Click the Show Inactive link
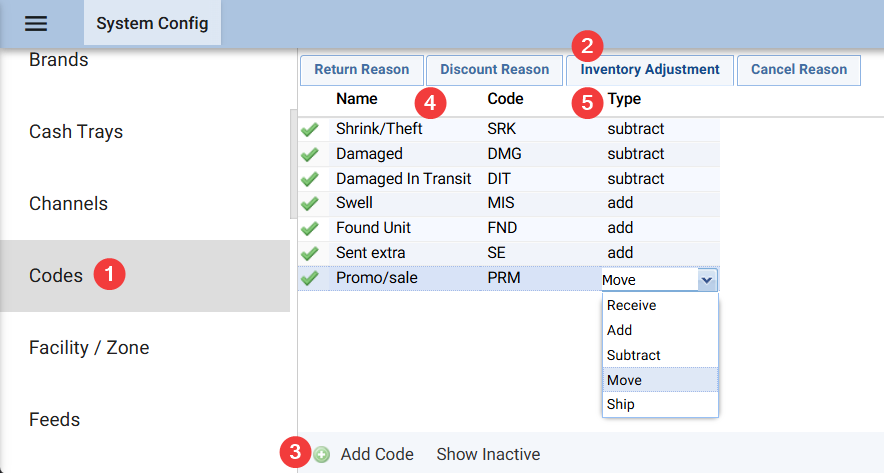The image size is (884, 473). [488, 455]
